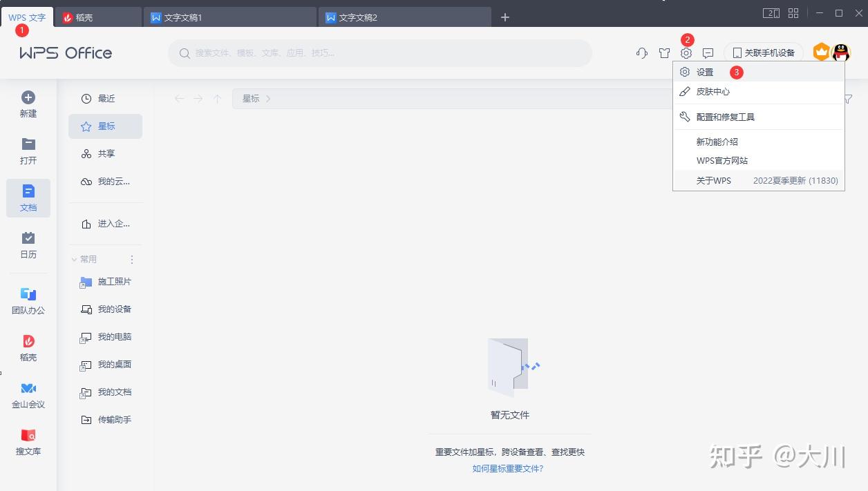Click the search files input field

tap(380, 53)
